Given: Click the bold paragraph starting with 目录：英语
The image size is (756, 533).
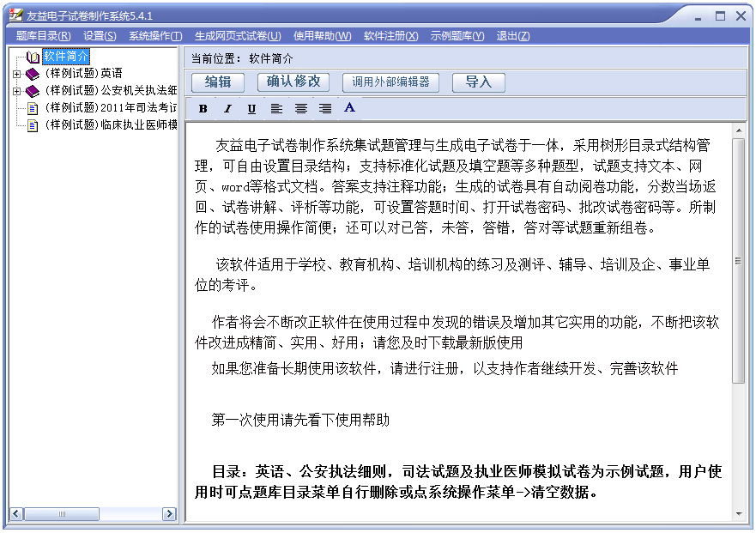Looking at the screenshot, I should click(x=458, y=482).
